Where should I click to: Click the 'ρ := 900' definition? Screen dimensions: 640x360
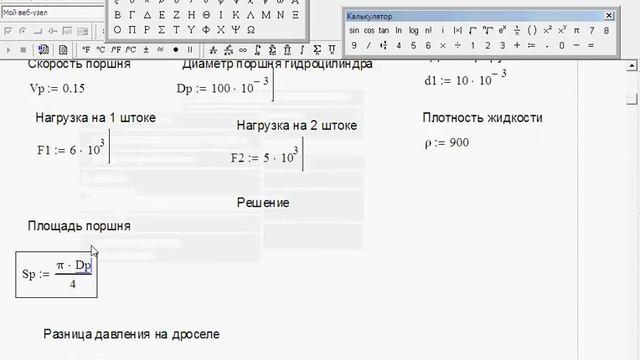tap(447, 143)
